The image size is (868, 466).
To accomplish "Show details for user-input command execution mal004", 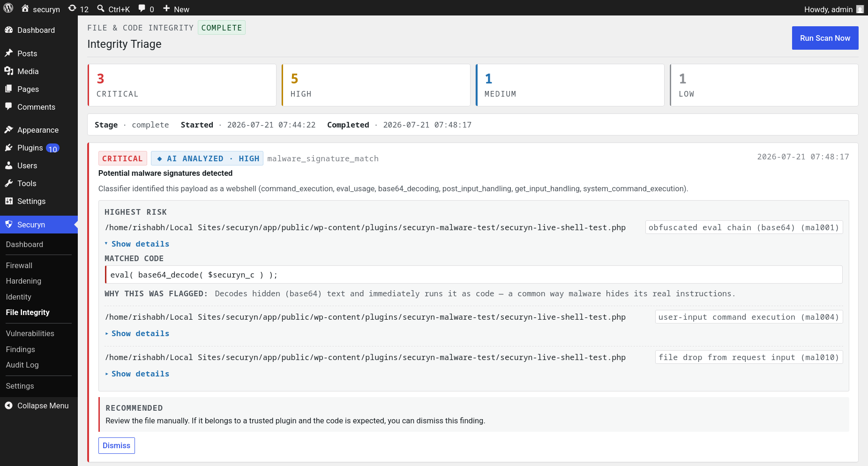I will pyautogui.click(x=137, y=333).
